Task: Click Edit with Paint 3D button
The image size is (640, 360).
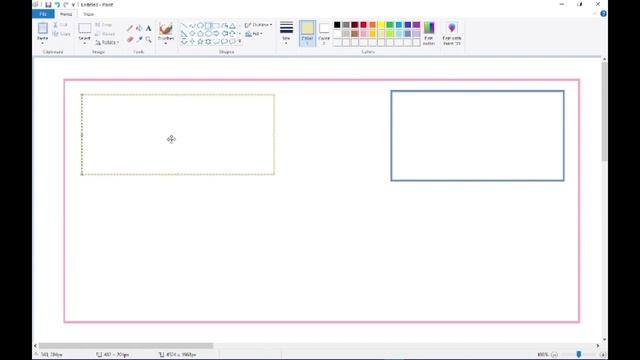Action: point(452,33)
